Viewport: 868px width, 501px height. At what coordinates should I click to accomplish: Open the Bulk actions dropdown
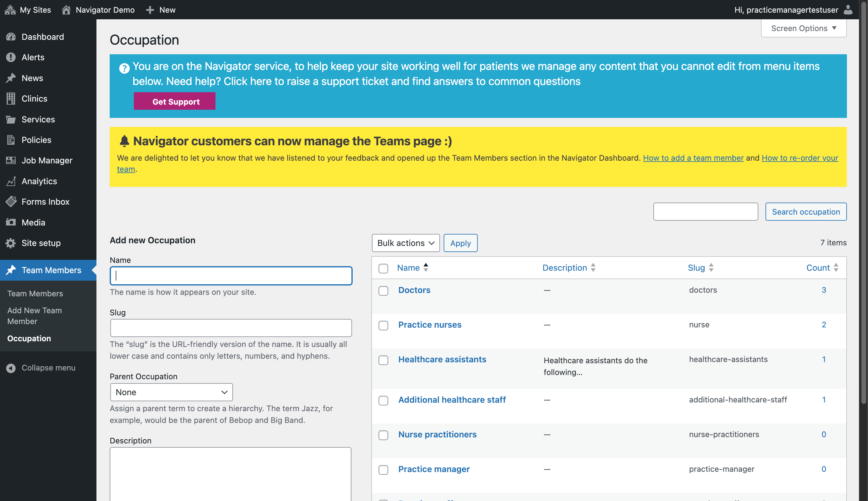[x=406, y=243]
